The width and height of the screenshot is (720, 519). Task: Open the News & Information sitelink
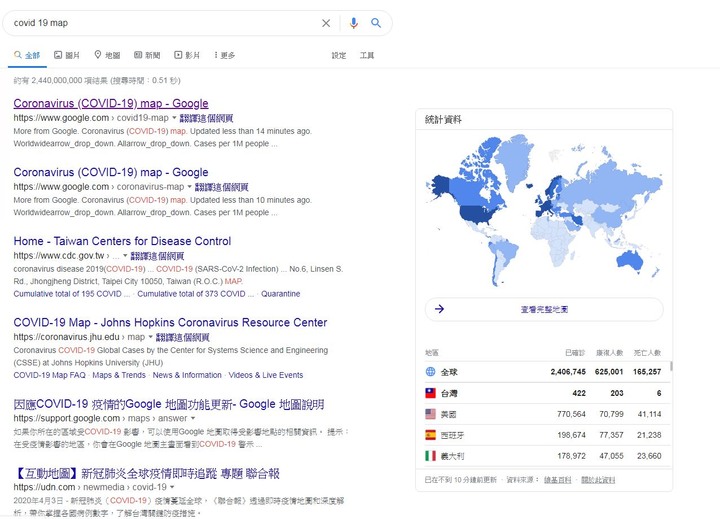(x=187, y=375)
